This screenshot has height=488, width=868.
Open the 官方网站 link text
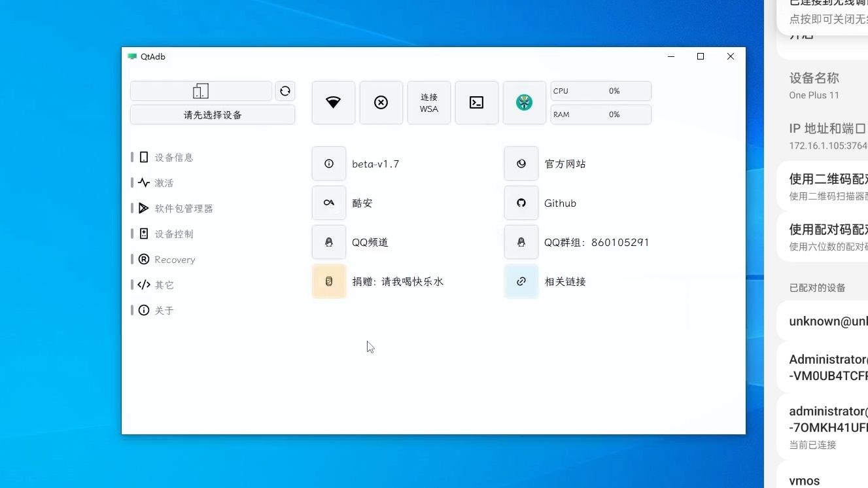click(565, 164)
